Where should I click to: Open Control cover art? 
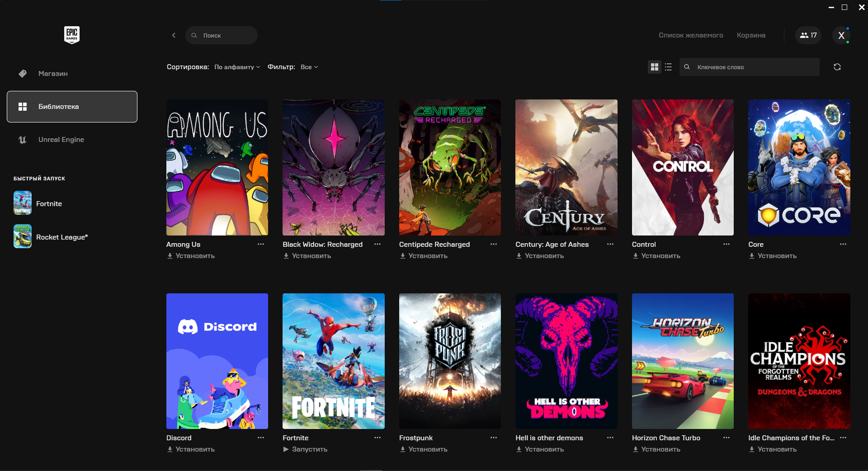(x=683, y=167)
